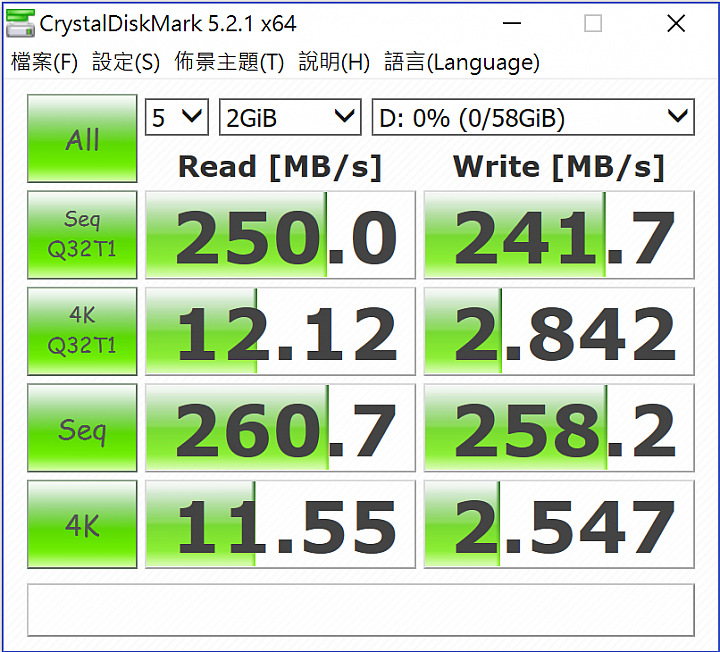Viewport: 720px width, 652px height.
Task: Click the 4K write value 2.547
Action: (x=559, y=524)
